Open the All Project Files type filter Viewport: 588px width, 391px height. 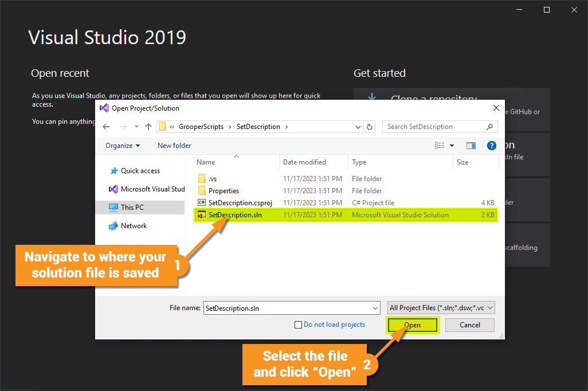click(x=441, y=308)
